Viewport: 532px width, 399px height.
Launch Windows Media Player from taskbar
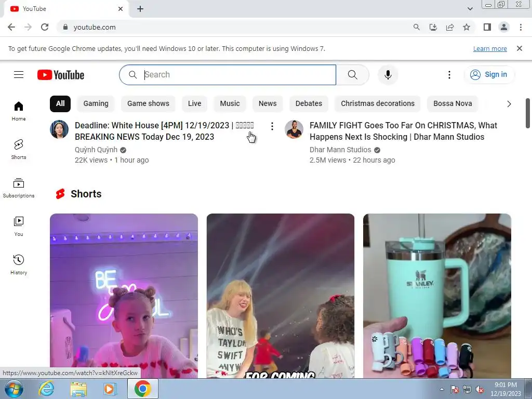110,389
